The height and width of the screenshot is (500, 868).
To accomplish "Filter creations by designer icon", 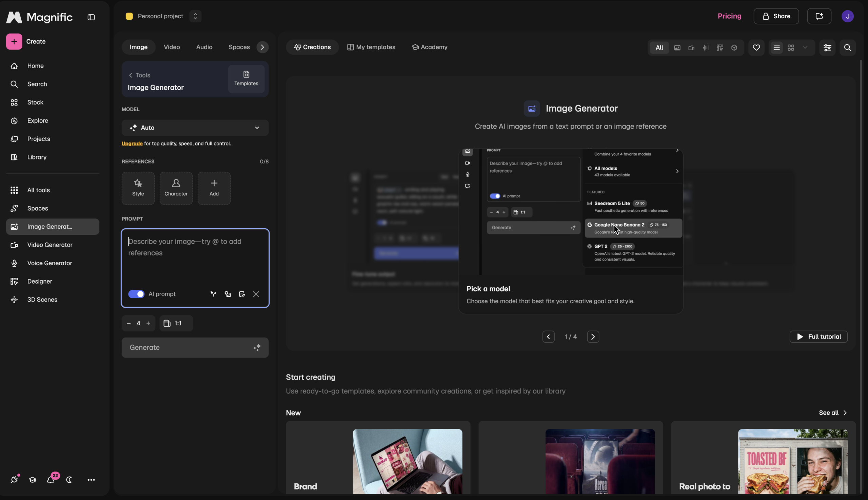I will pyautogui.click(x=720, y=48).
